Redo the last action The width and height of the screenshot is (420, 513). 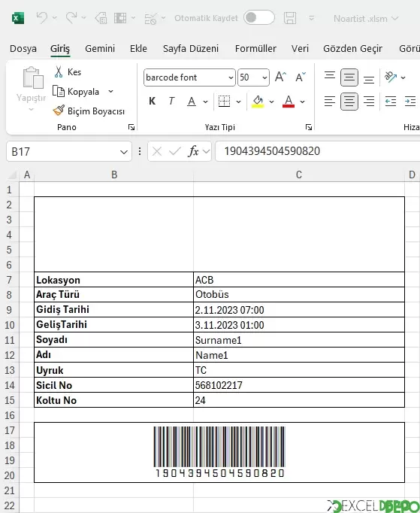71,17
